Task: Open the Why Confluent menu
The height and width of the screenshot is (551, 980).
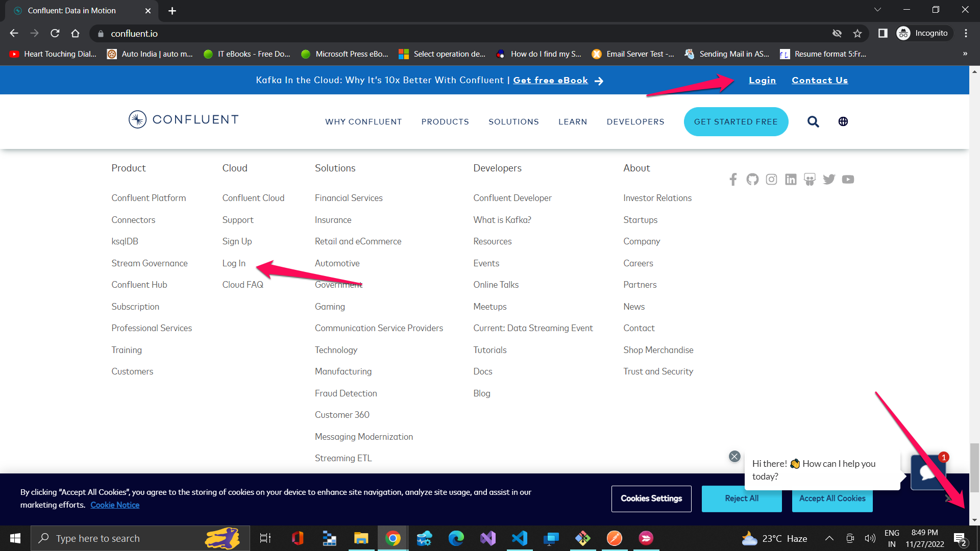Action: tap(363, 122)
